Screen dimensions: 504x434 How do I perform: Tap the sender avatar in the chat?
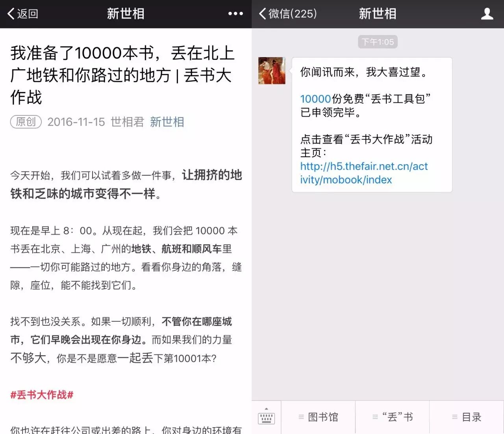[272, 70]
